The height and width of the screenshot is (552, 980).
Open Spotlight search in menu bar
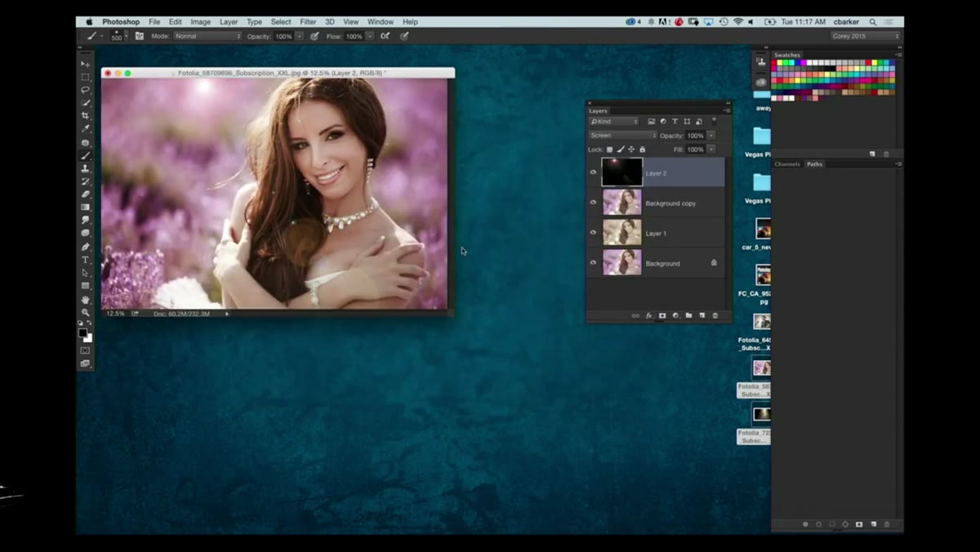[873, 22]
